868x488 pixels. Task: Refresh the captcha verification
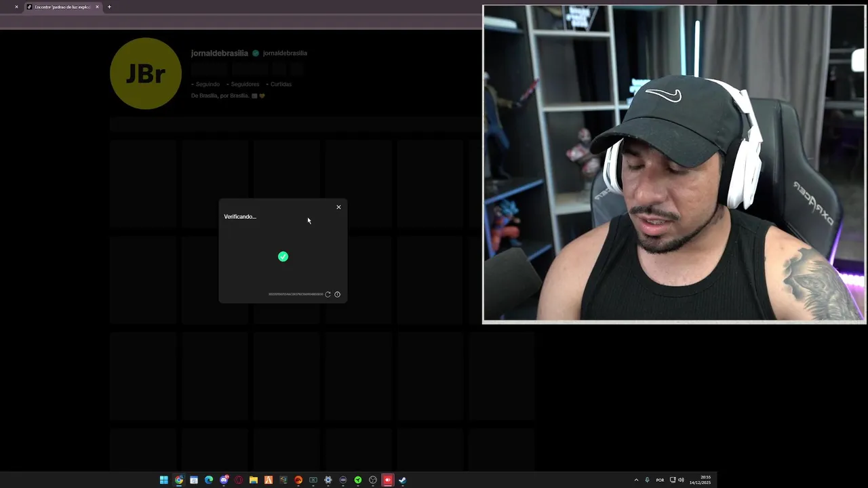pyautogui.click(x=328, y=294)
